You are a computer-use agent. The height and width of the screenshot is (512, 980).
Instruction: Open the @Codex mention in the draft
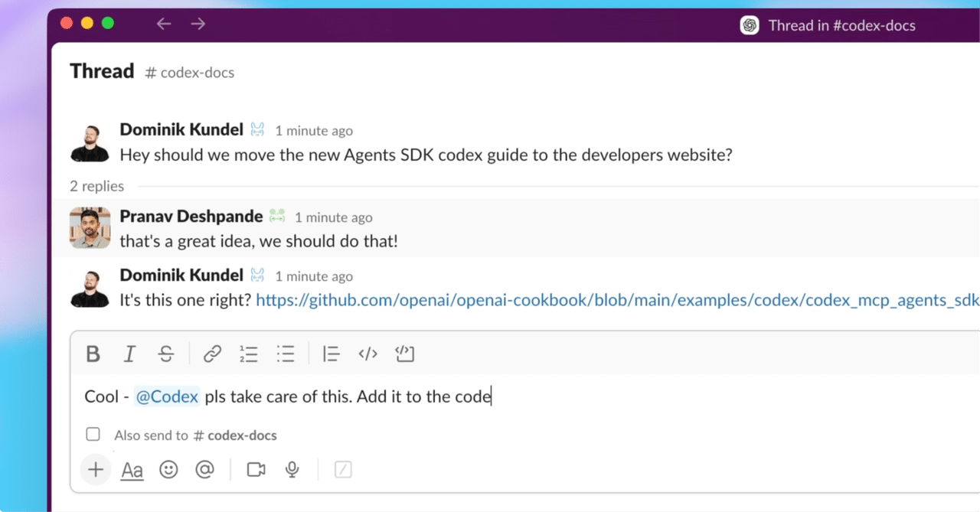[167, 396]
